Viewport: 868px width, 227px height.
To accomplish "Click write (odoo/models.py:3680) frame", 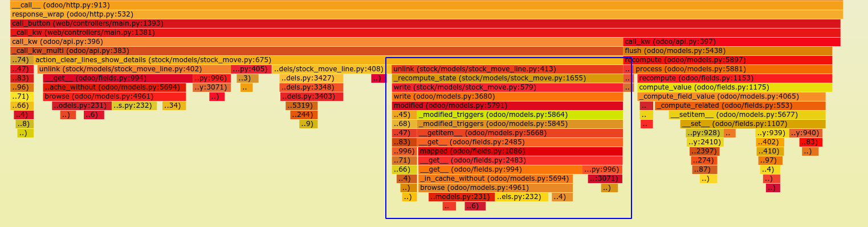I will 507,96.
